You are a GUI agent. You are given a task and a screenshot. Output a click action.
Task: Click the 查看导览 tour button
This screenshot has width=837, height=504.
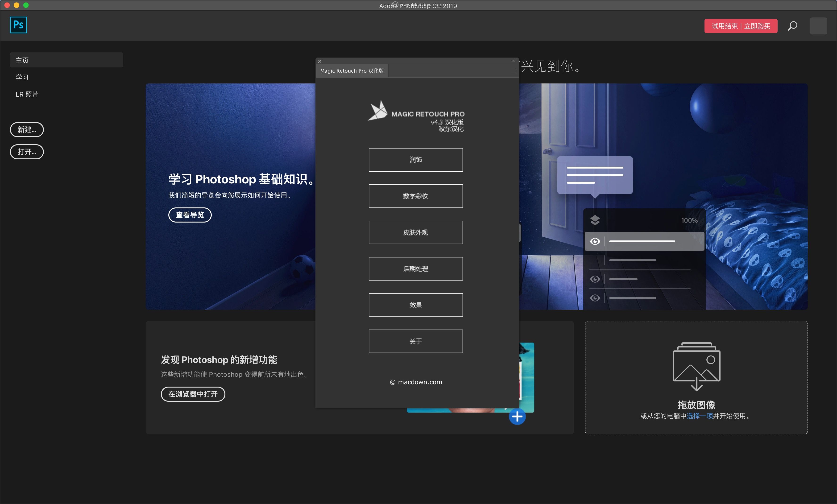pos(190,215)
